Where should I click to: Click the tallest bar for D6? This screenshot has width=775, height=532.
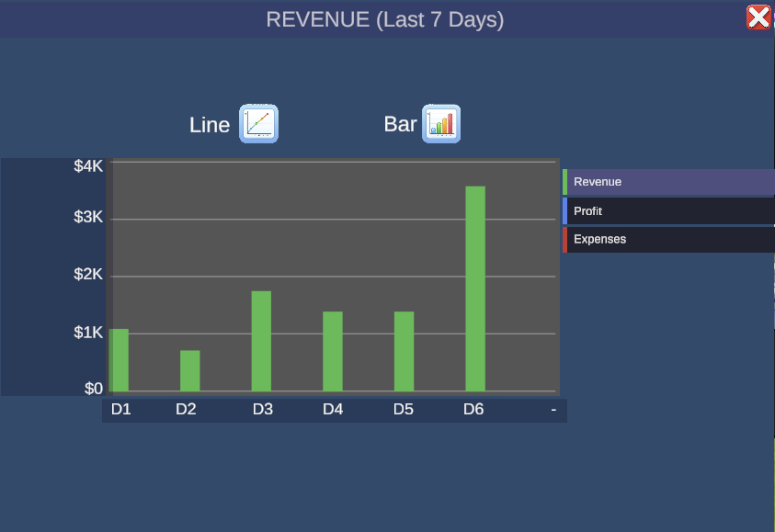(474, 289)
